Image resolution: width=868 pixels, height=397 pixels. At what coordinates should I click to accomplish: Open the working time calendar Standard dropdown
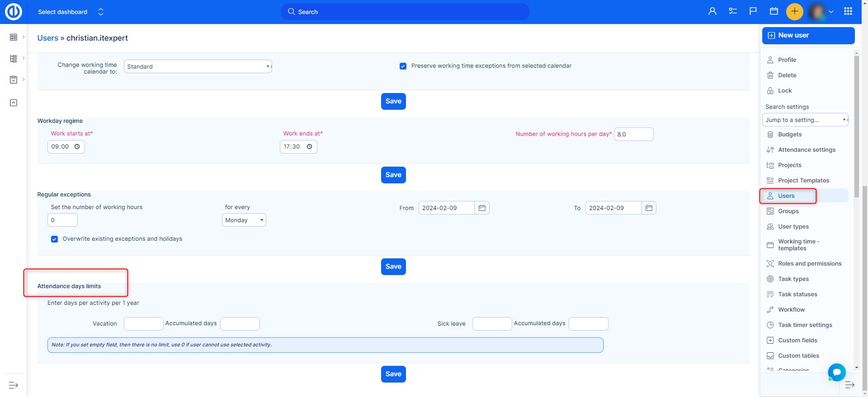tap(198, 66)
